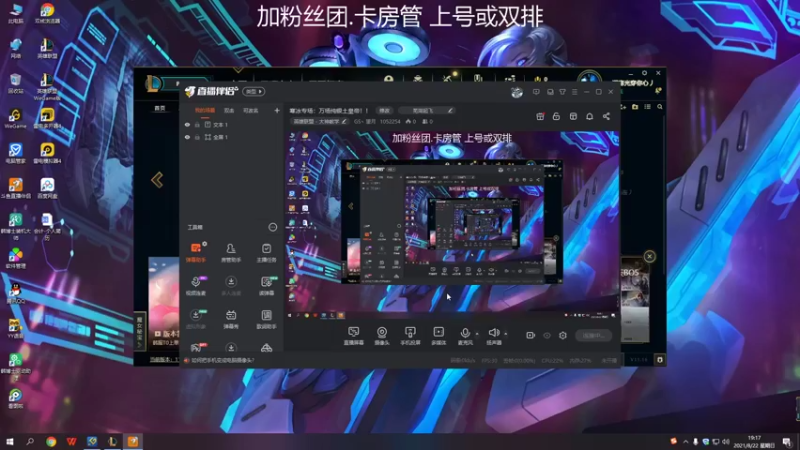Open the 歌词助手 tool
The width and height of the screenshot is (800, 450).
266,319
